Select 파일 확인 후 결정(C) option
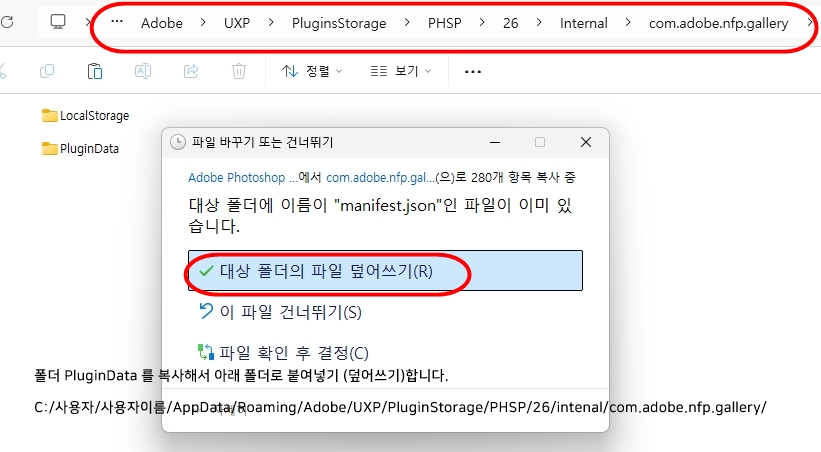This screenshot has height=452, width=821. click(x=294, y=352)
